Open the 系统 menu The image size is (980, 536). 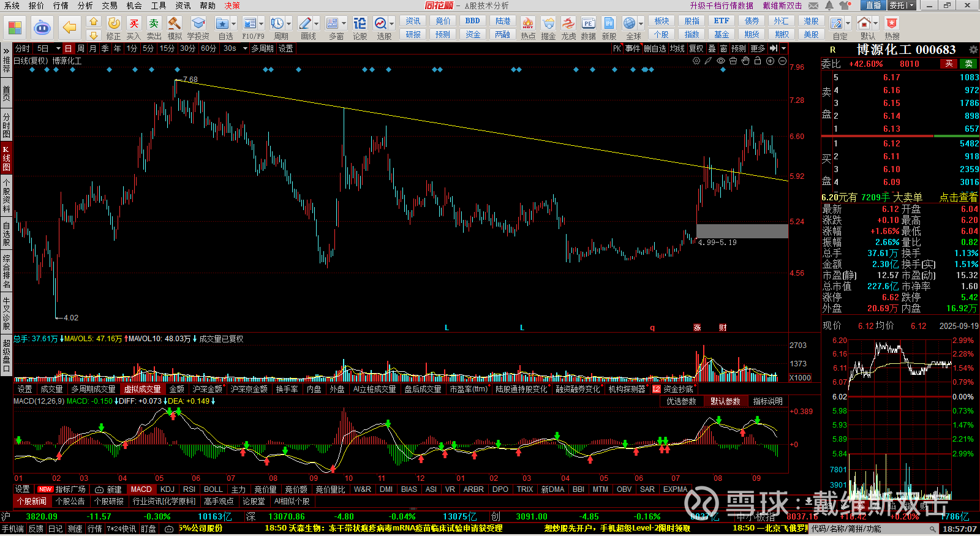pyautogui.click(x=12, y=6)
